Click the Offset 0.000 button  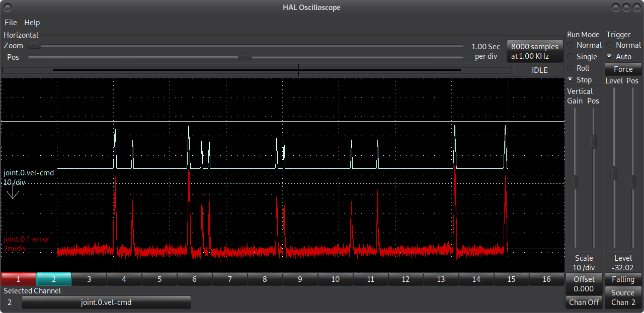pyautogui.click(x=584, y=284)
